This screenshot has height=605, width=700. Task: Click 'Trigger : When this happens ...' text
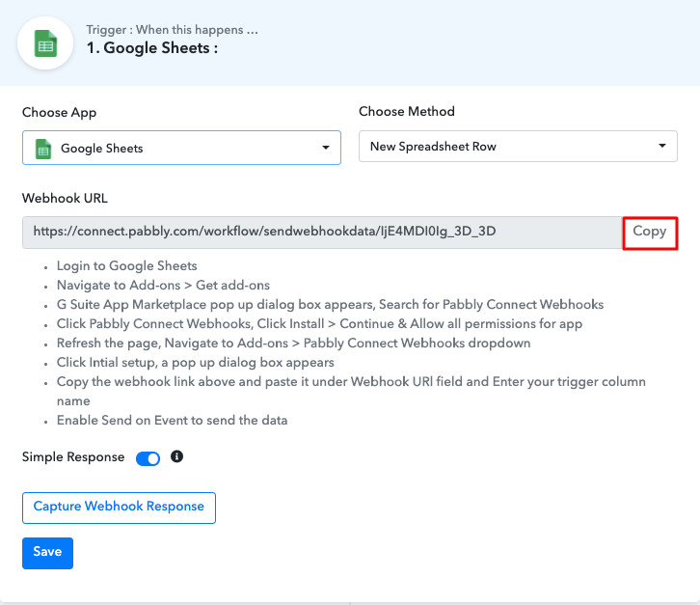click(x=172, y=30)
